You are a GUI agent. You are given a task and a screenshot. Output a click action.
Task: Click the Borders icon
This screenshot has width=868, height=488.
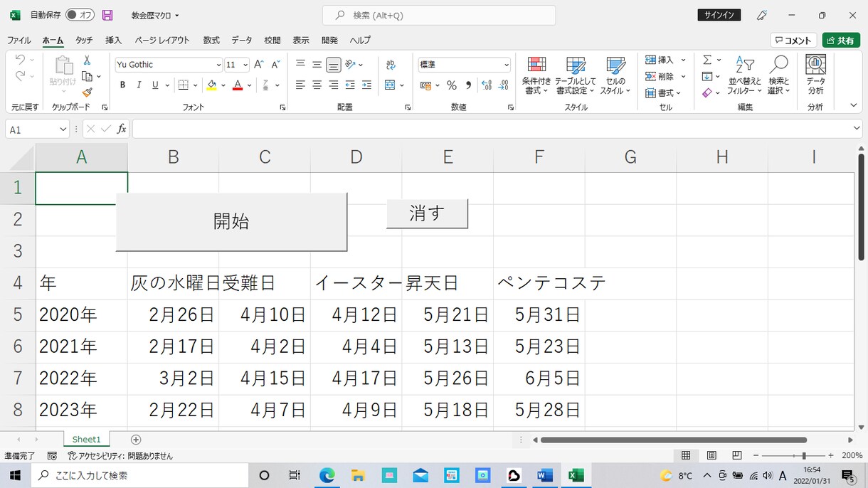pyautogui.click(x=184, y=85)
